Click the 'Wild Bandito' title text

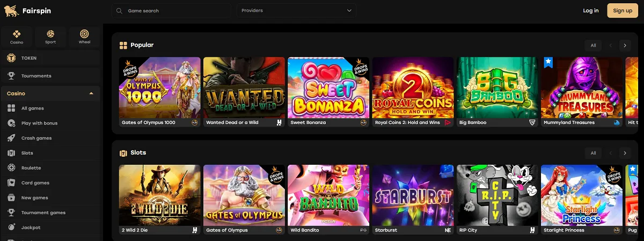click(x=305, y=230)
